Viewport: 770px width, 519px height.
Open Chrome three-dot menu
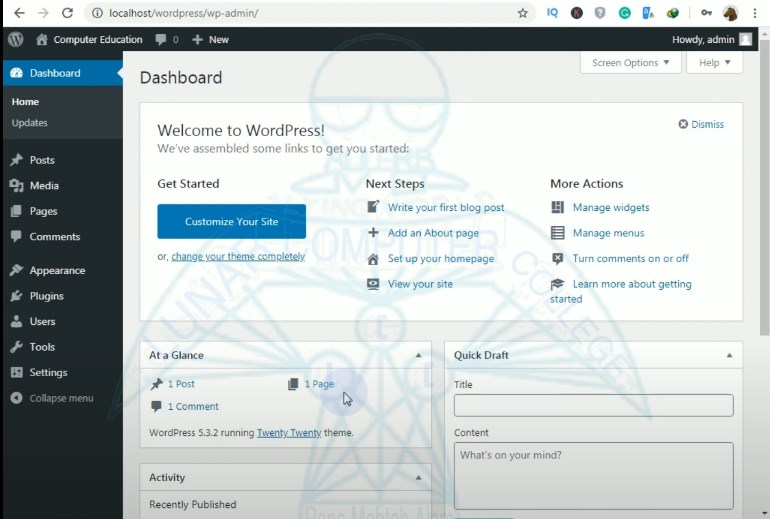click(755, 13)
